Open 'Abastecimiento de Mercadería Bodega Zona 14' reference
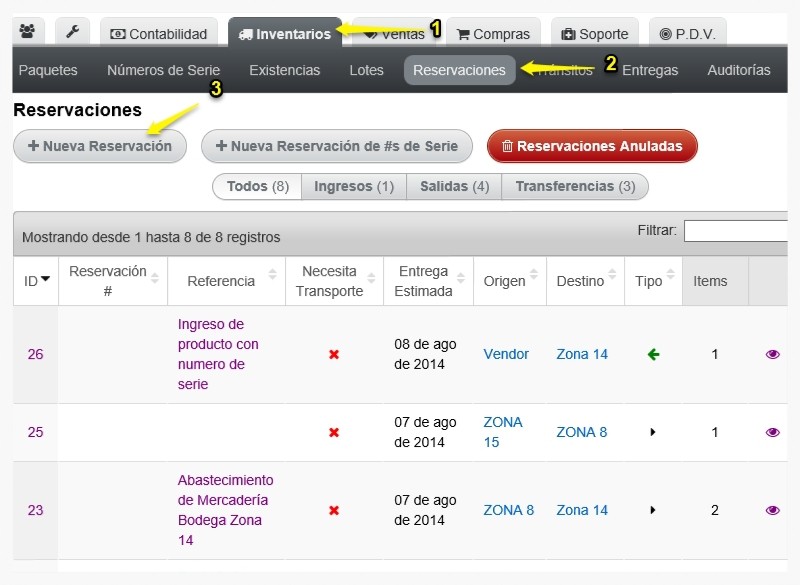 [x=226, y=510]
